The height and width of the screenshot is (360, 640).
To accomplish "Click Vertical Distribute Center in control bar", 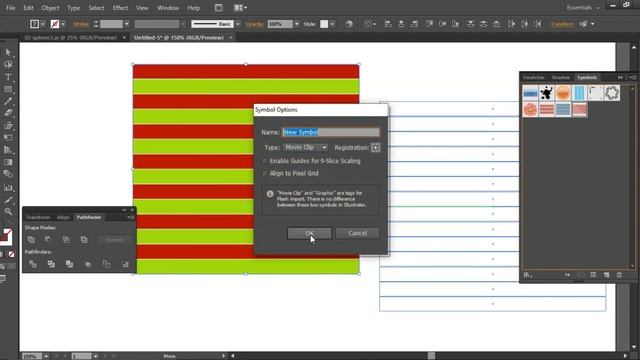I will [x=483, y=24].
